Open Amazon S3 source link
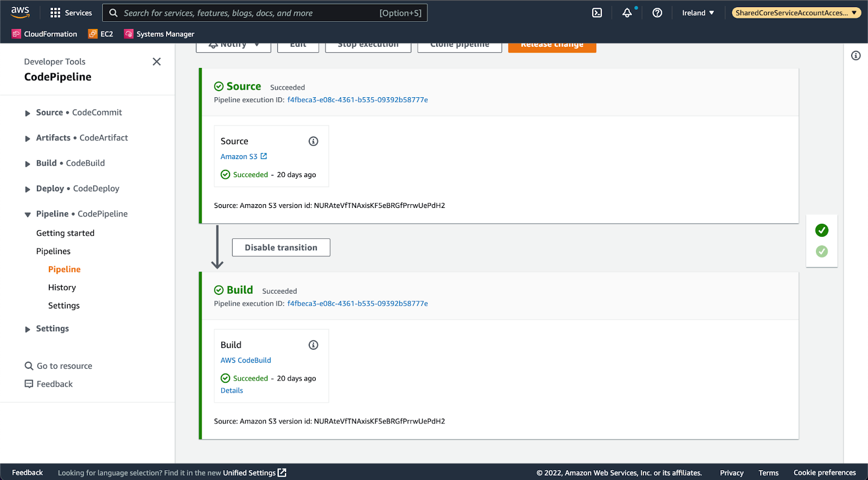Image resolution: width=868 pixels, height=480 pixels. (x=244, y=156)
